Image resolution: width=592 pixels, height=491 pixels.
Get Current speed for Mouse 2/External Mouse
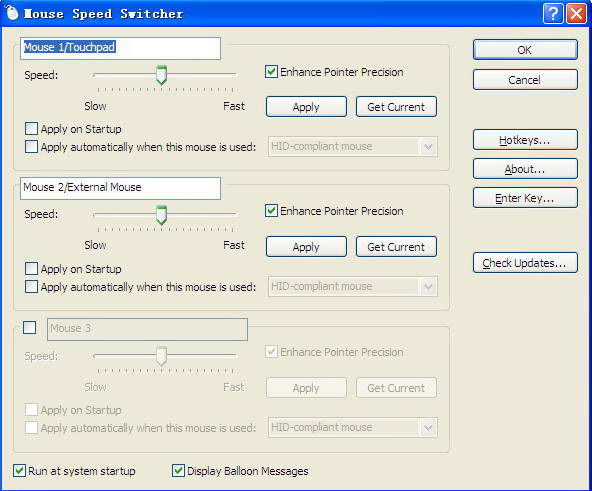396,247
